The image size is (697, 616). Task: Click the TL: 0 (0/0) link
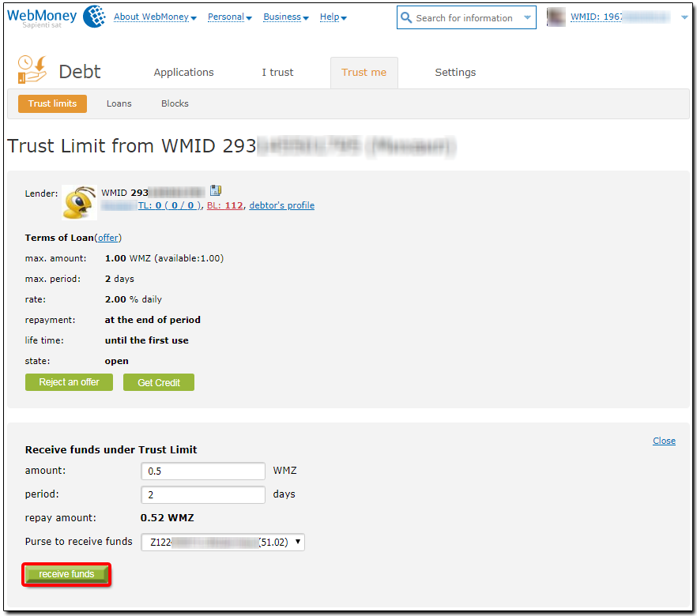170,205
